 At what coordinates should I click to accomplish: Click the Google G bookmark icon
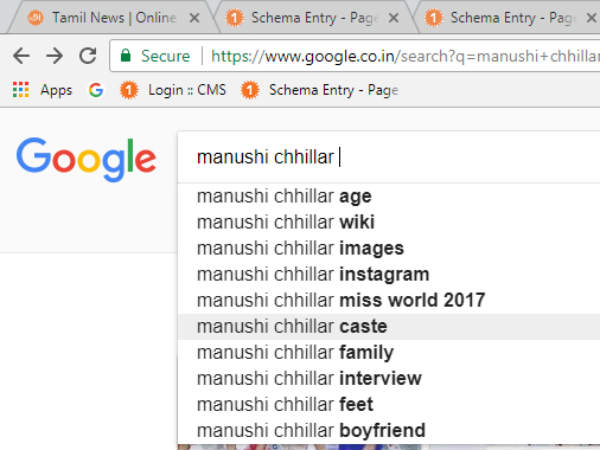click(96, 90)
